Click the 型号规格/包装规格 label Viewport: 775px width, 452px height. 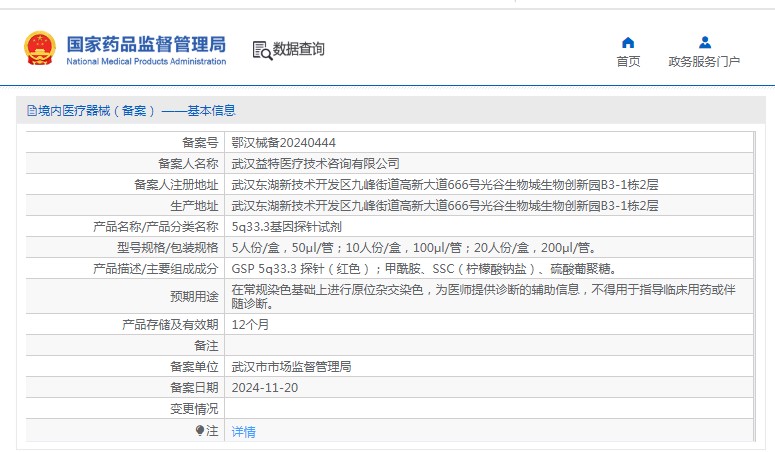[x=168, y=247]
